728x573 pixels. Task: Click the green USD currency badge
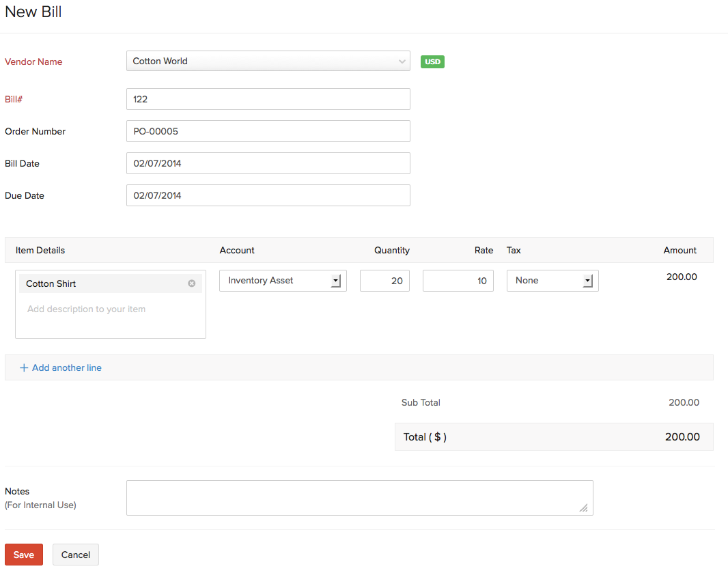pos(432,61)
